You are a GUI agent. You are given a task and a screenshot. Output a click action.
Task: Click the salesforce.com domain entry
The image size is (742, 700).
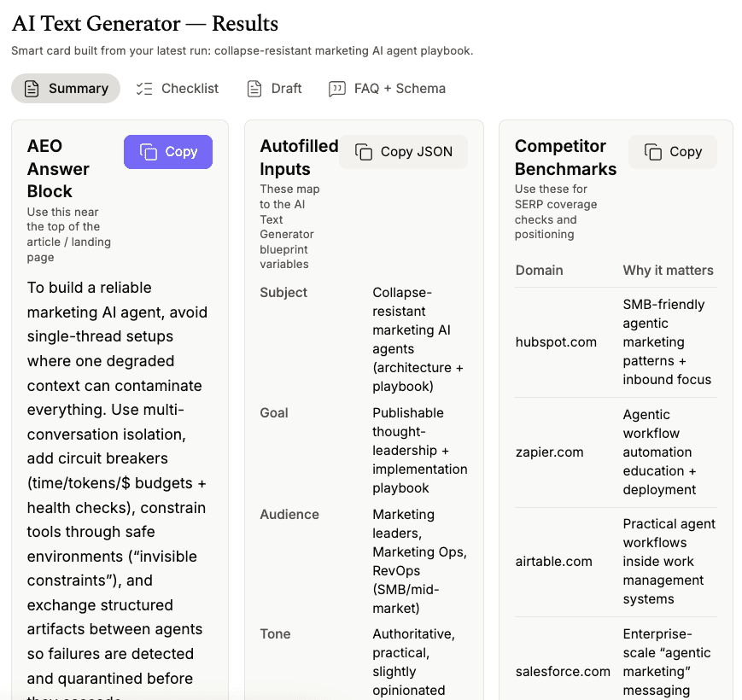click(x=563, y=672)
